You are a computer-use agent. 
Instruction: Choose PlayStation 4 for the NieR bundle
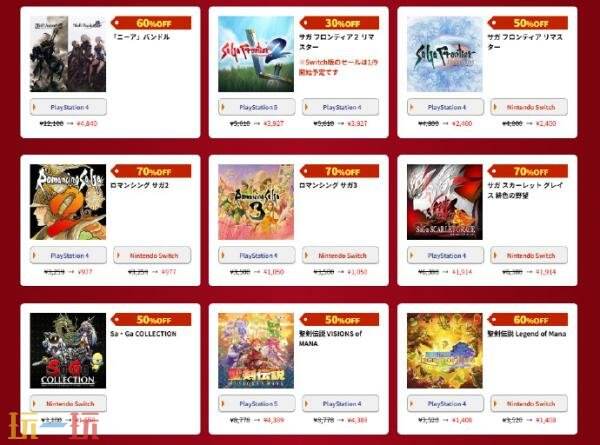click(68, 107)
